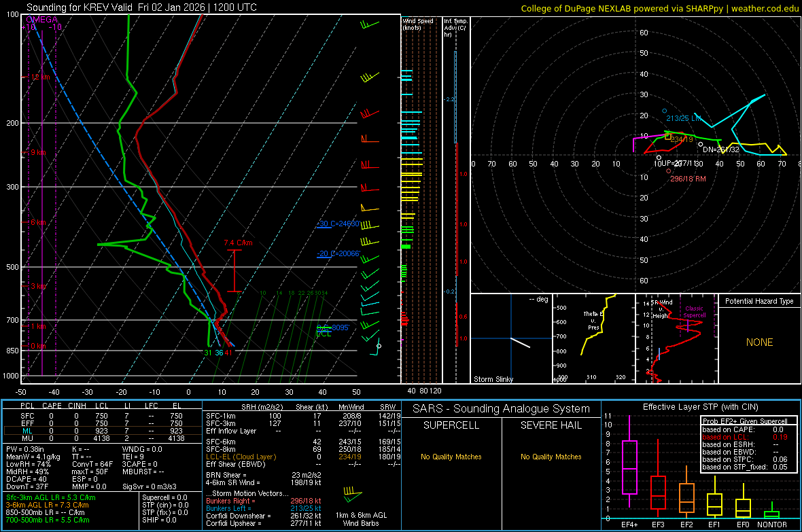802x532 pixels.
Task: Click No Quality Matches under SEVERE HAIL
Action: pos(551,457)
